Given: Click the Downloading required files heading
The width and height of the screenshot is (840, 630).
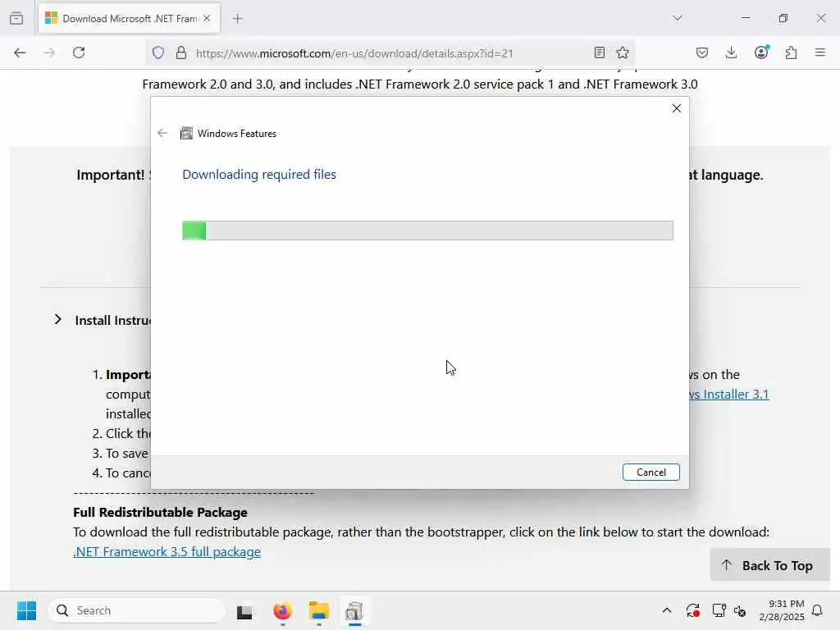Looking at the screenshot, I should pos(259,174).
